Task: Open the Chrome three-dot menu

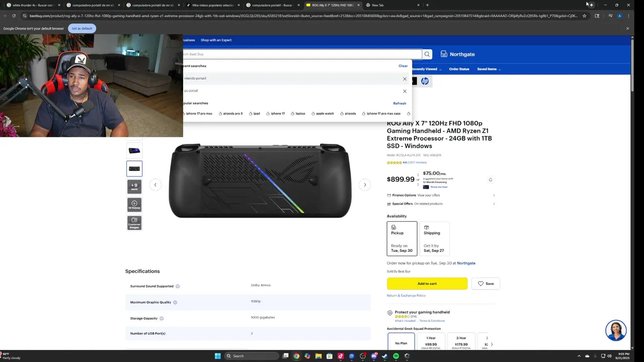Action: 628,16
